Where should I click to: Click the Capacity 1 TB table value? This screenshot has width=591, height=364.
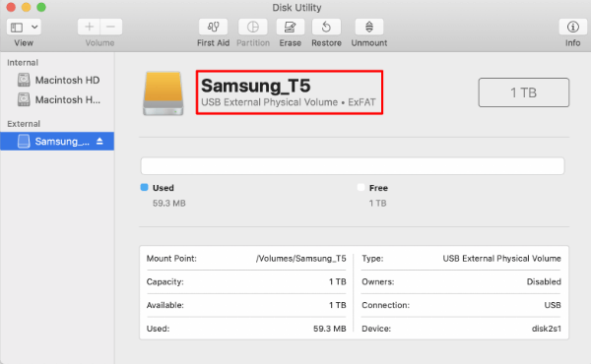(x=337, y=282)
